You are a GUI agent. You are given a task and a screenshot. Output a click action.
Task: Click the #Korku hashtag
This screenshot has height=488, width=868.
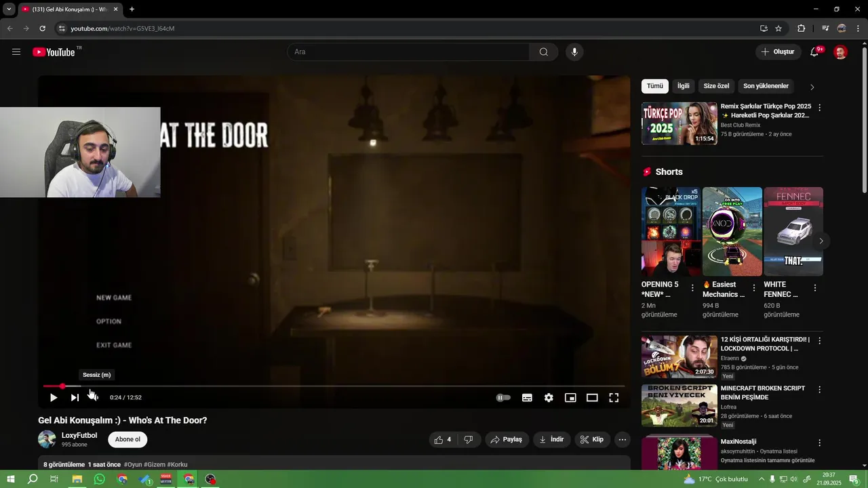(178, 465)
